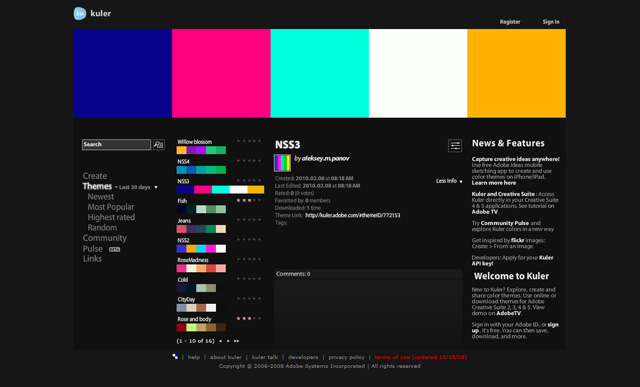Open the Links section
This screenshot has height=387, width=640.
92,259
